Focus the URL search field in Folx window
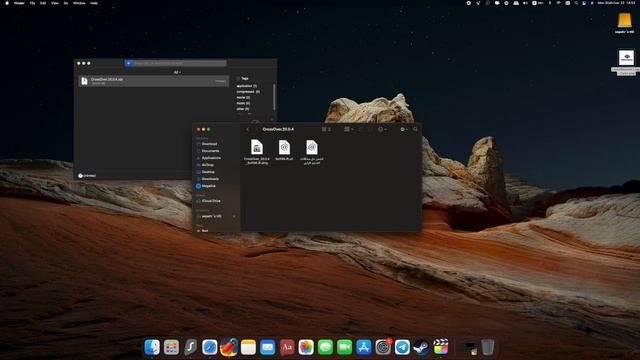The width and height of the screenshot is (640, 360). click(x=180, y=63)
